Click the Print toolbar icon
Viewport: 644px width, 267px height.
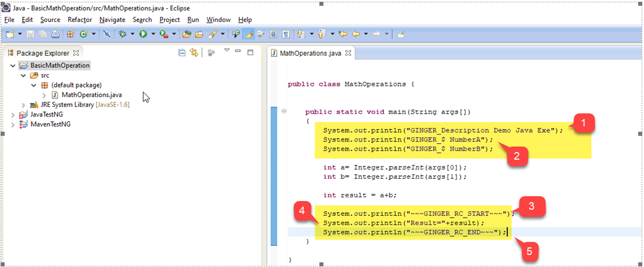[55, 34]
